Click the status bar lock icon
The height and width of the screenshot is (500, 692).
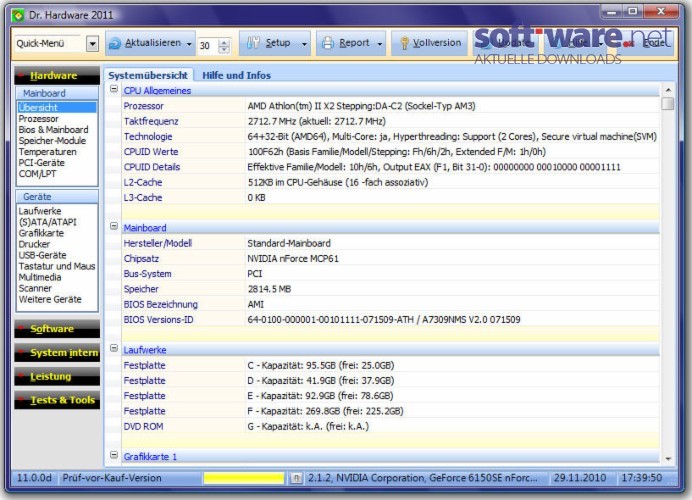(x=297, y=478)
